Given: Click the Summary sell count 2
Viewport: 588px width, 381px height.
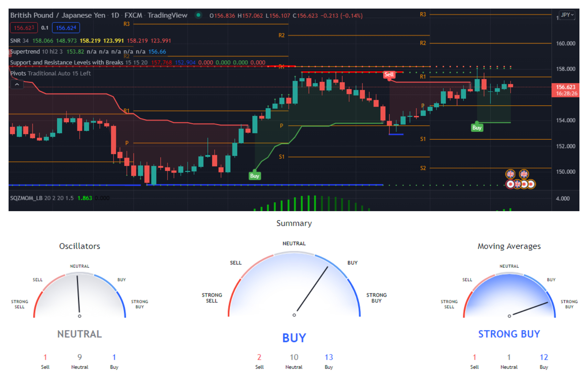Looking at the screenshot, I should pyautogui.click(x=259, y=357).
